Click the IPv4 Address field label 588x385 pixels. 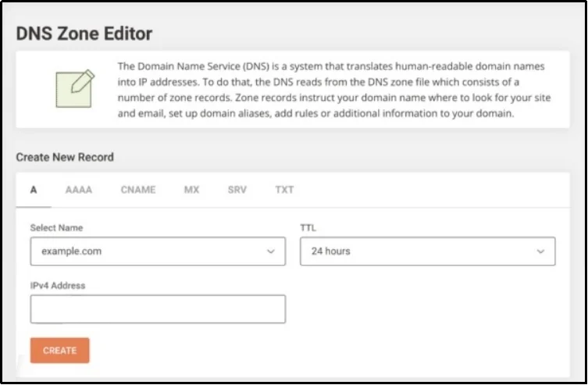pyautogui.click(x=58, y=286)
